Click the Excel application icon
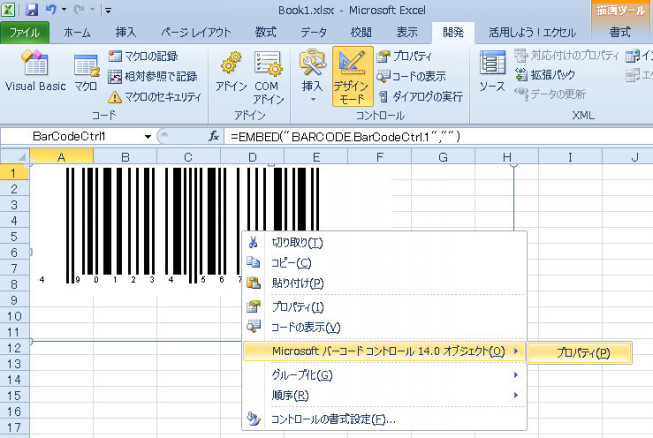This screenshot has width=653, height=438. click(x=8, y=10)
